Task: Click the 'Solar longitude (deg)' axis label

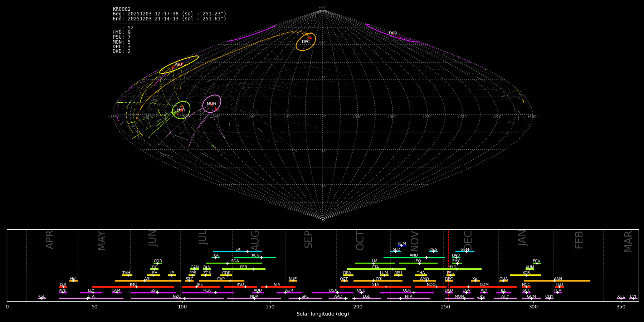Action: (x=322, y=314)
